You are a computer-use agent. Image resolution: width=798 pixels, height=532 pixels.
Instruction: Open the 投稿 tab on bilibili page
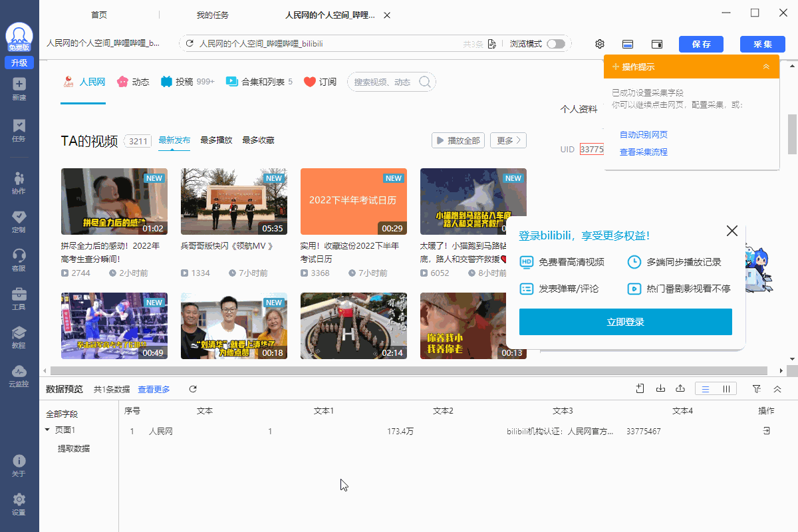188,82
